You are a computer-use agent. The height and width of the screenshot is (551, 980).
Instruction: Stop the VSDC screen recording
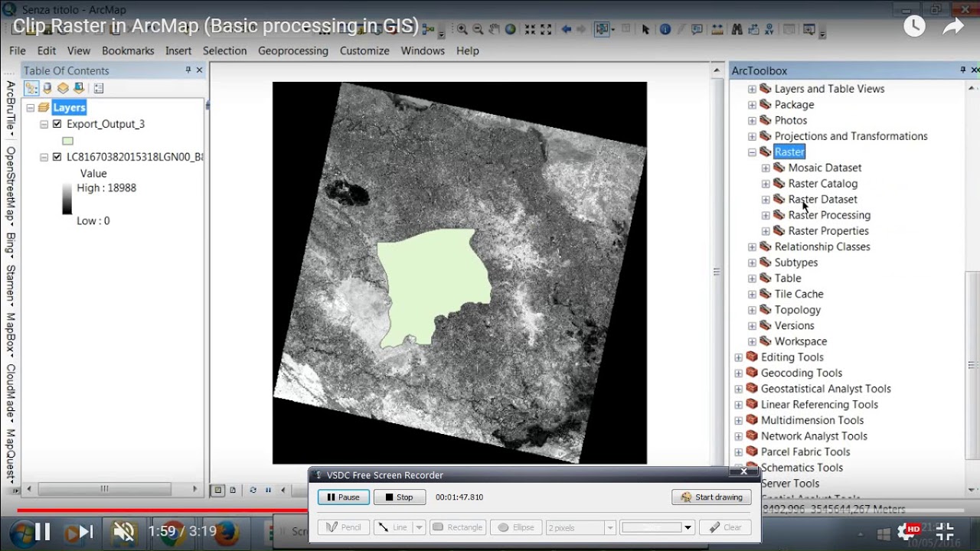[400, 497]
